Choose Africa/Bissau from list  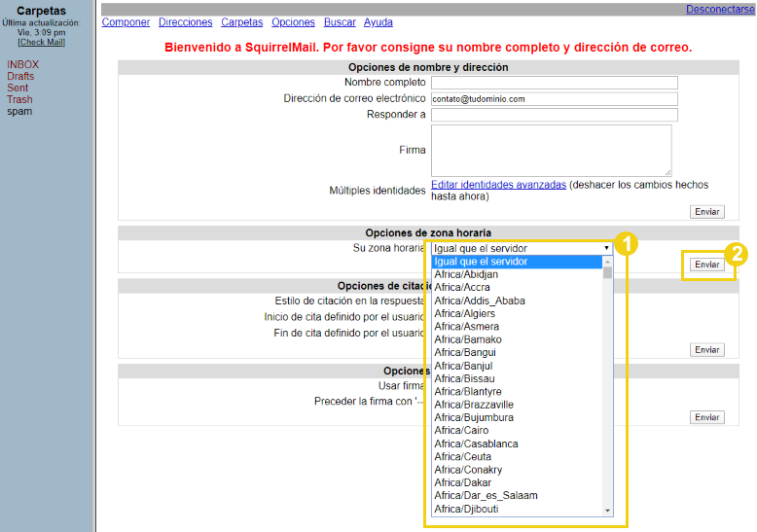[517, 379]
